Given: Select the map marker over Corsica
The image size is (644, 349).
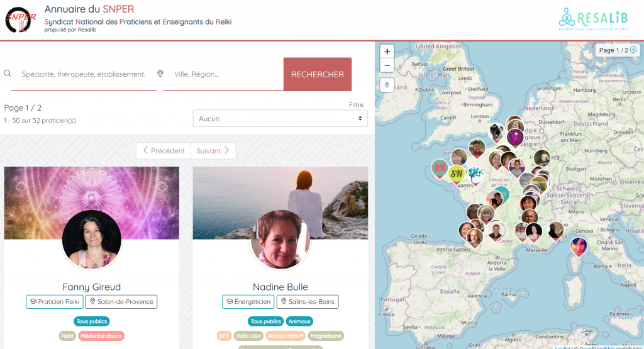Looking at the screenshot, I should pyautogui.click(x=579, y=246).
